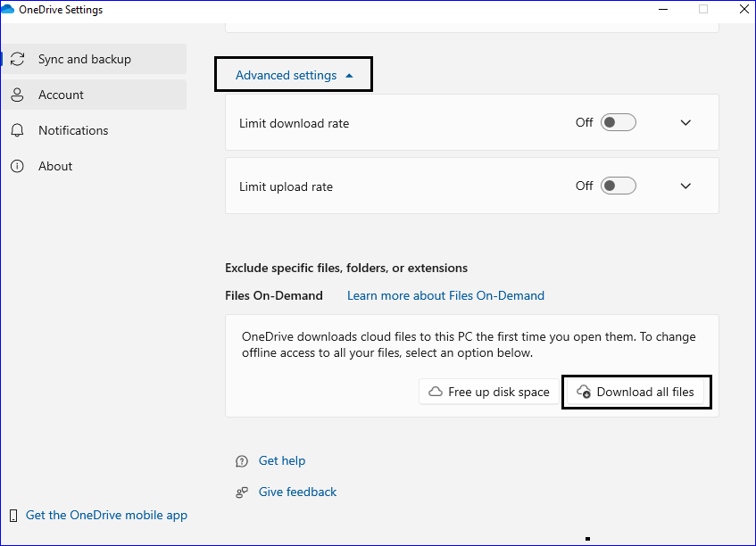Turn on Limit upload rate toggle
Screen dimensions: 756x546
619,186
